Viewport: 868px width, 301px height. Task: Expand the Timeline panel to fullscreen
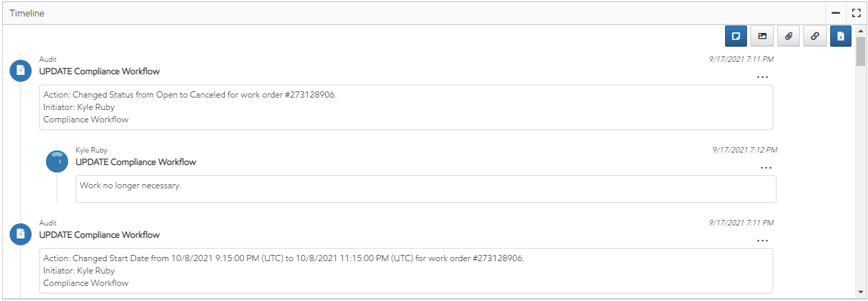(856, 12)
